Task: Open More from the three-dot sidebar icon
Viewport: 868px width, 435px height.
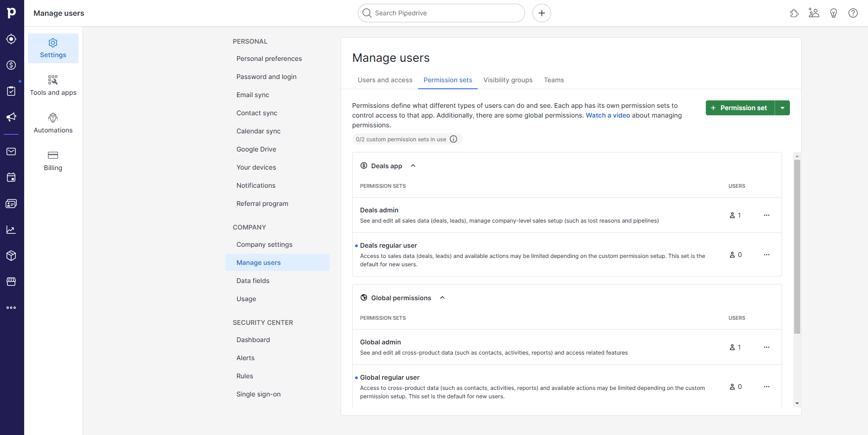Action: (11, 308)
